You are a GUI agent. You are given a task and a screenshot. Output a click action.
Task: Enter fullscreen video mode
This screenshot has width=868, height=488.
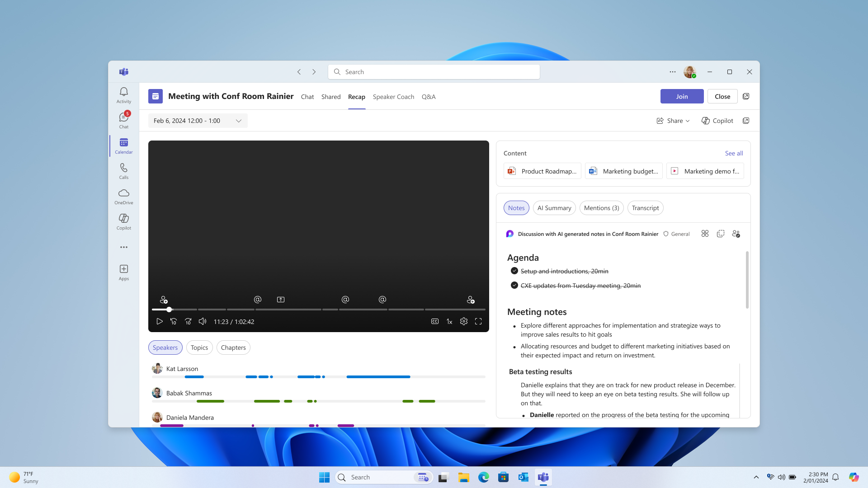point(478,321)
